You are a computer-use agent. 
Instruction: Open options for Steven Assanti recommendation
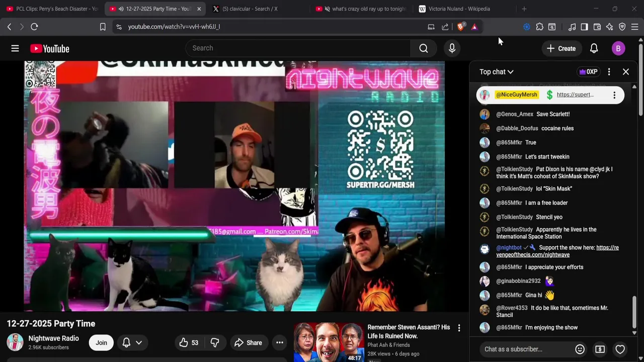(x=459, y=328)
